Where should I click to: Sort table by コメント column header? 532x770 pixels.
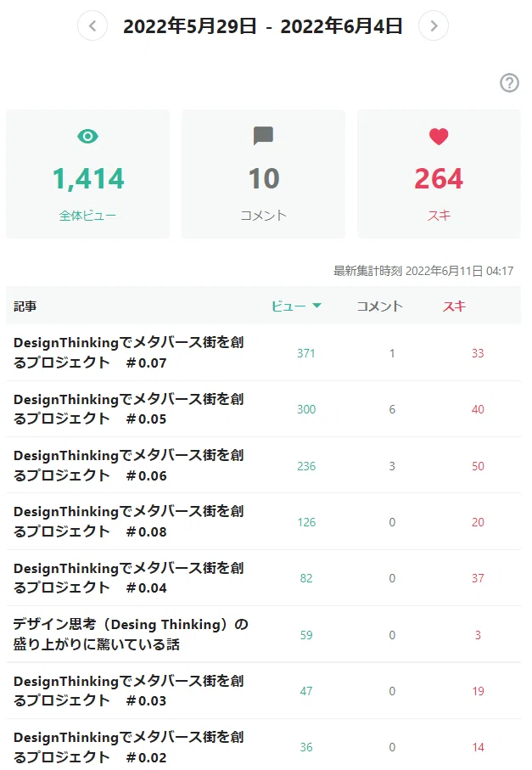click(379, 306)
